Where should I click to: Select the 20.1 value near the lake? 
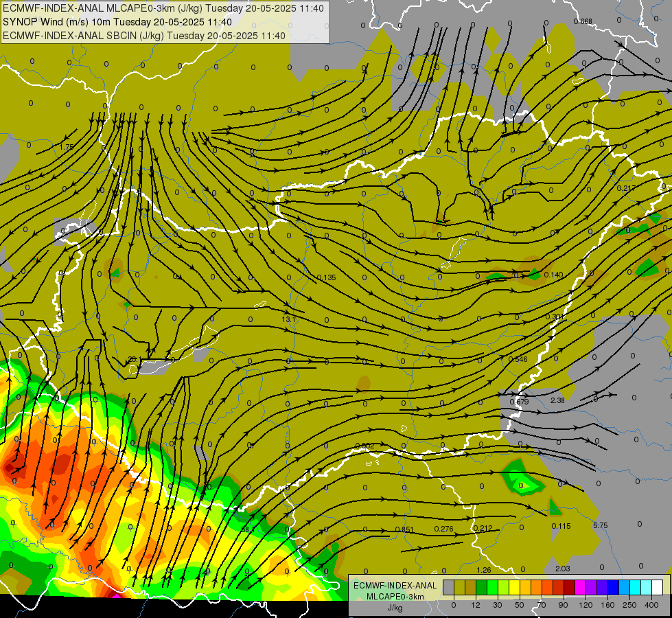(x=135, y=359)
